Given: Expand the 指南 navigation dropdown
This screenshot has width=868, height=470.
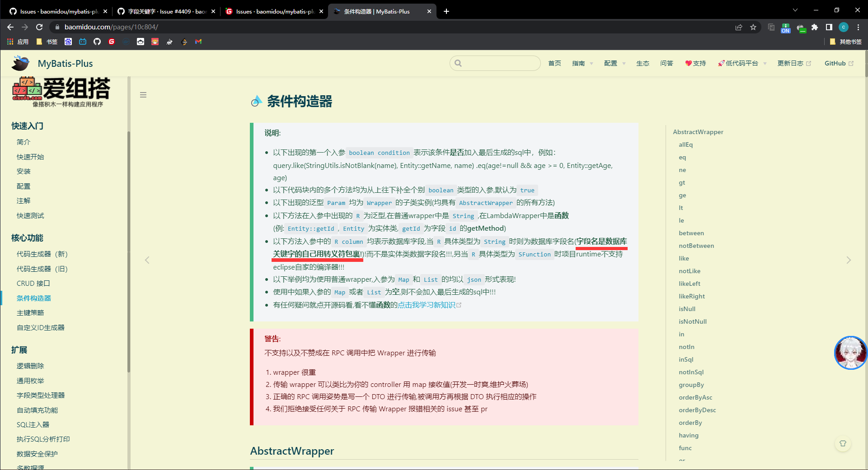Looking at the screenshot, I should (x=582, y=63).
